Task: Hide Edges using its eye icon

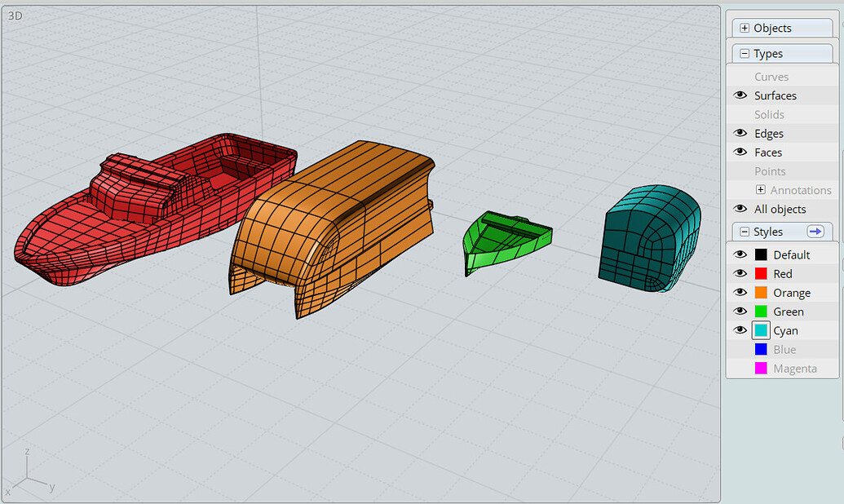Action: pos(740,133)
